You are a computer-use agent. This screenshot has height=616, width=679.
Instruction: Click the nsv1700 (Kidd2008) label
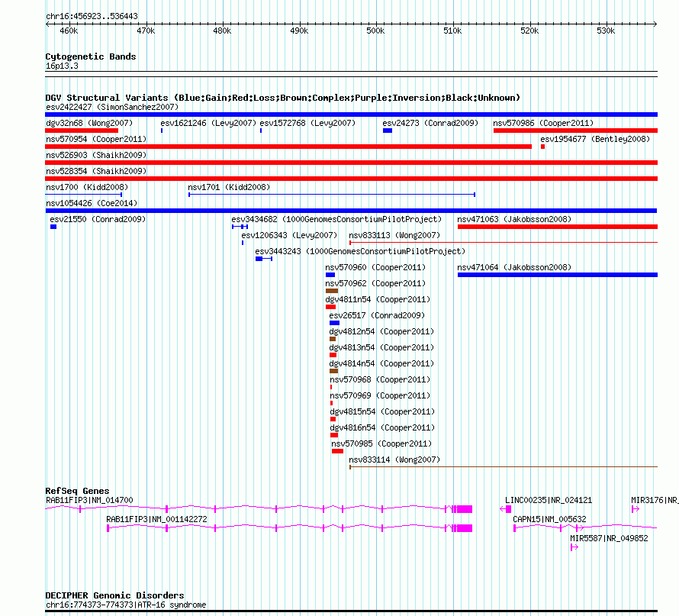(87, 187)
